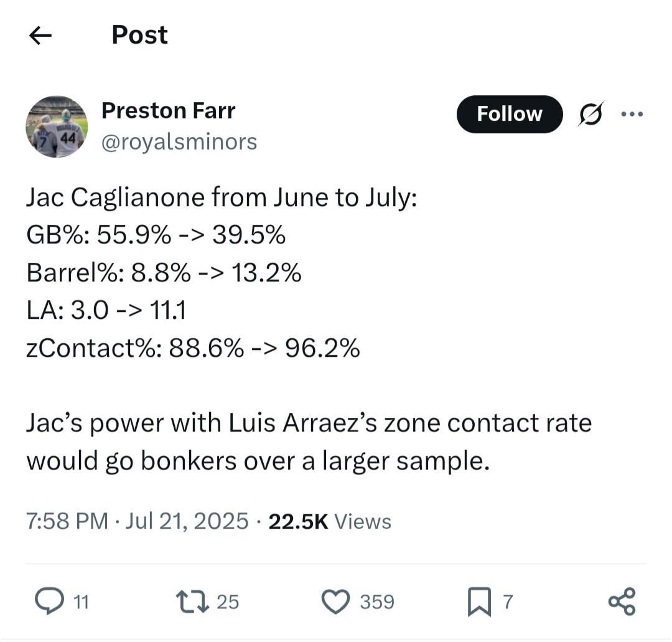View the 22.5K Views analytics
The width and height of the screenshot is (672, 642).
click(330, 521)
